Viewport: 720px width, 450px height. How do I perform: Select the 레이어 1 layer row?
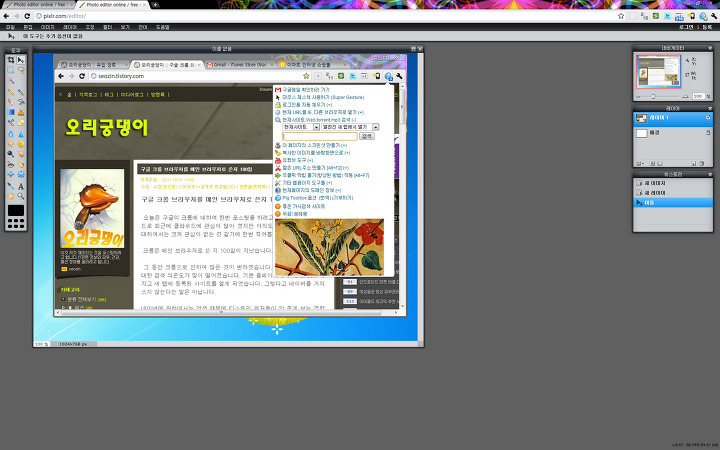pos(673,118)
